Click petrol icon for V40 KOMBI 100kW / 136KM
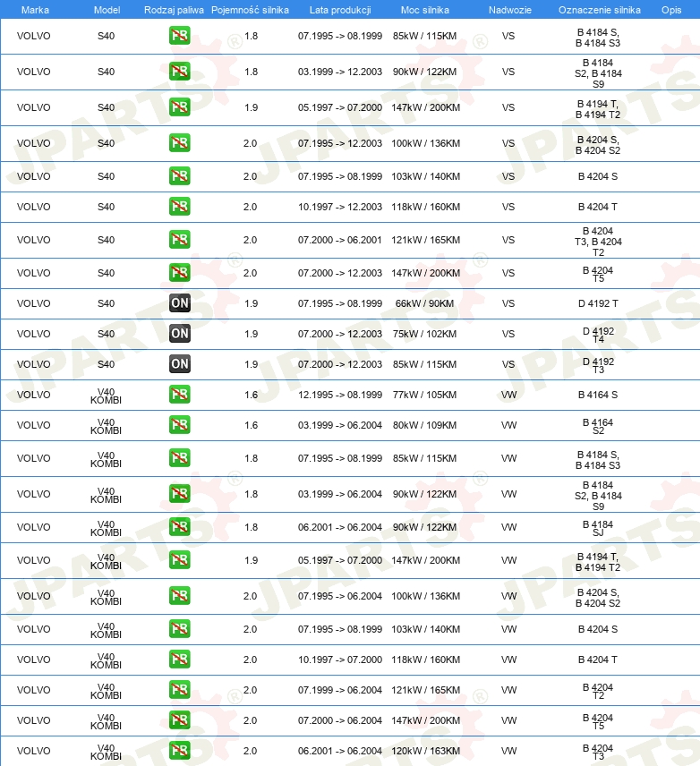The height and width of the screenshot is (766, 700). [179, 596]
